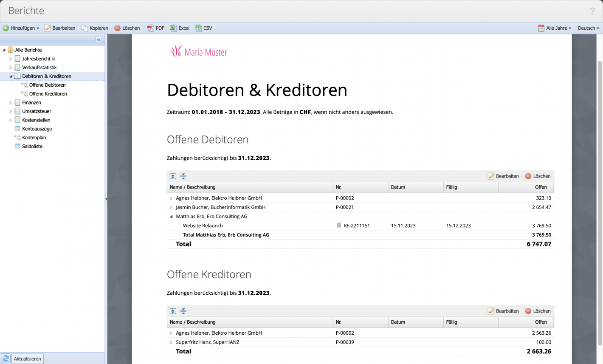Image resolution: width=603 pixels, height=364 pixels.
Task: Export the report as PDF
Action: [x=156, y=28]
